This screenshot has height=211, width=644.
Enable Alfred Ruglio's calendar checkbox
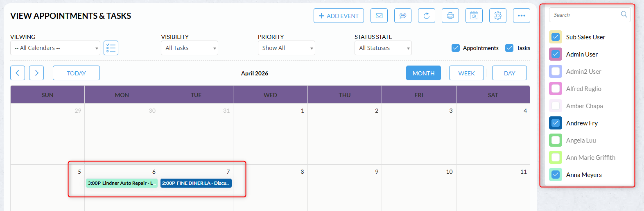tap(556, 88)
